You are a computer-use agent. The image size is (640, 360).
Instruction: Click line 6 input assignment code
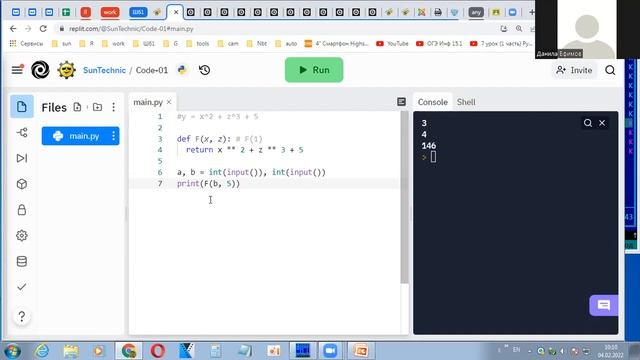[x=251, y=172]
